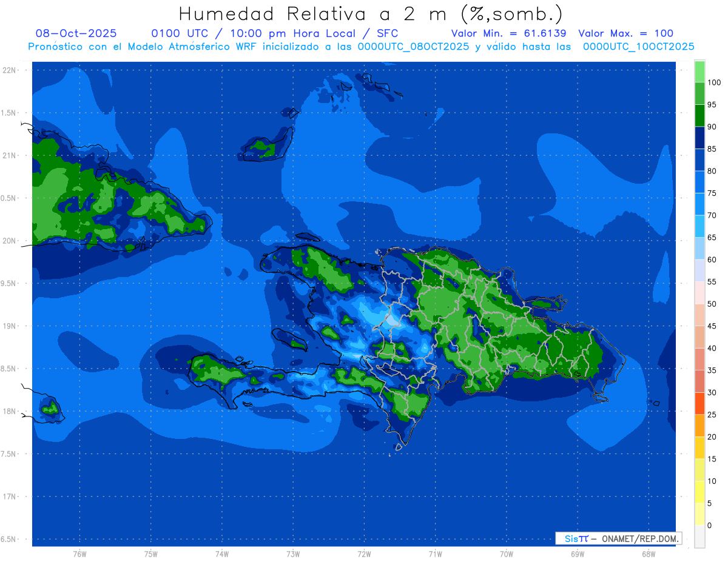
Task: Click the '20N' latitude label
Action: click(10, 241)
